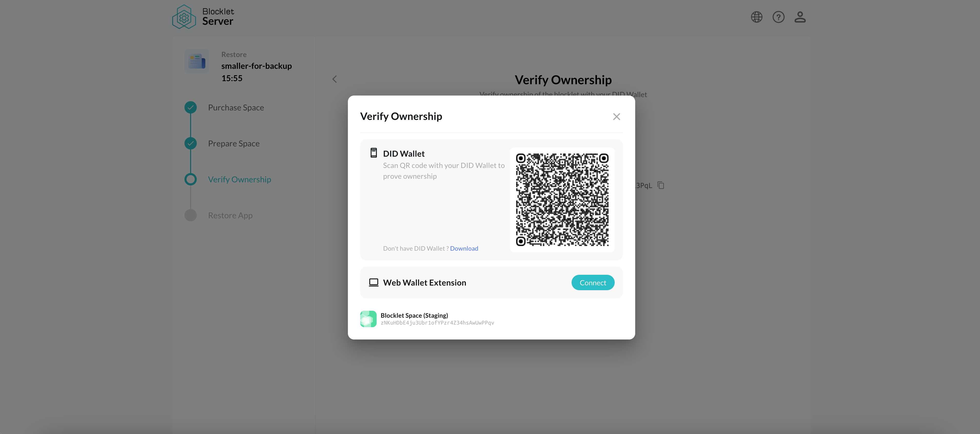This screenshot has width=980, height=434.
Task: Close the Verify Ownership dialog
Action: [x=616, y=117]
